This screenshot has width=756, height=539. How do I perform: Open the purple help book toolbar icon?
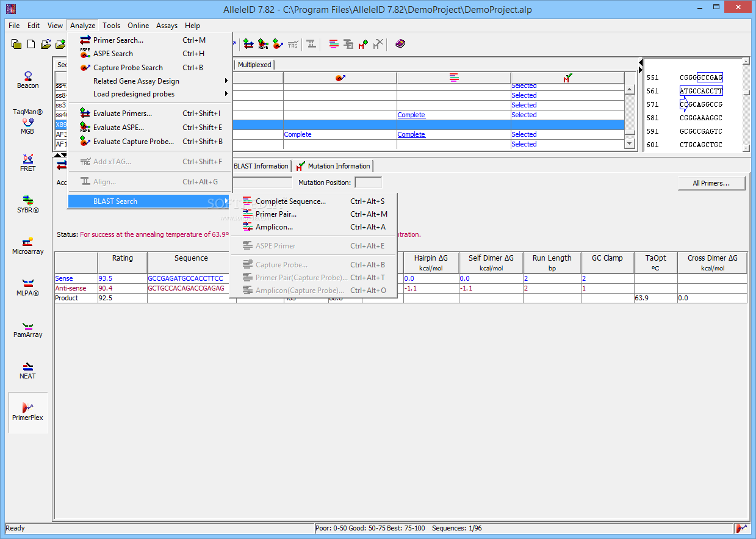400,44
